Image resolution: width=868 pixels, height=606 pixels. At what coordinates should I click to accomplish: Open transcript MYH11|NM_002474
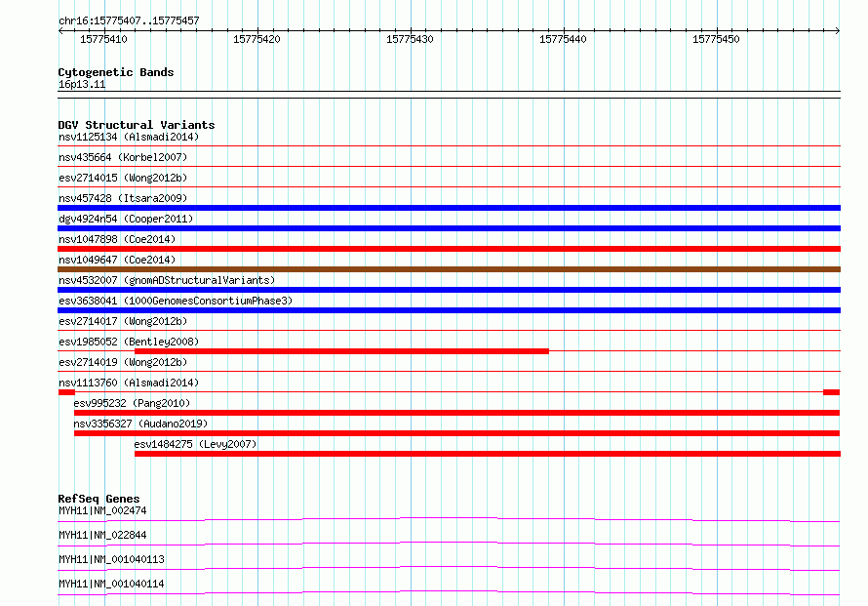click(102, 510)
